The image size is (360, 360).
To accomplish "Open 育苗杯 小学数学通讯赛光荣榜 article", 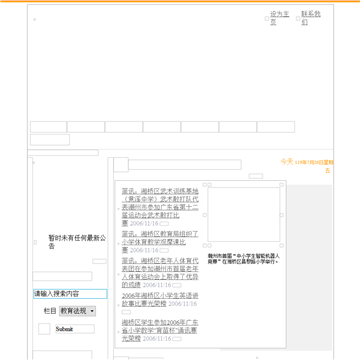I will coord(160,330).
